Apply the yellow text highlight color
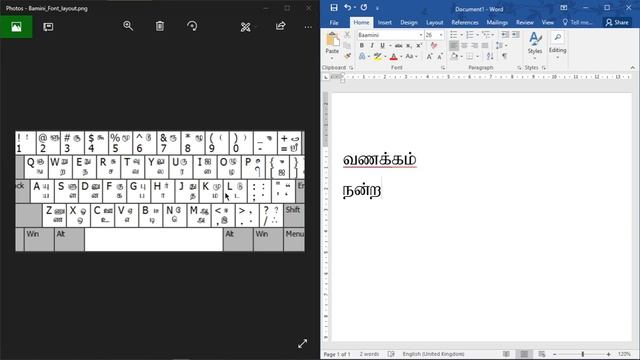 pos(378,57)
